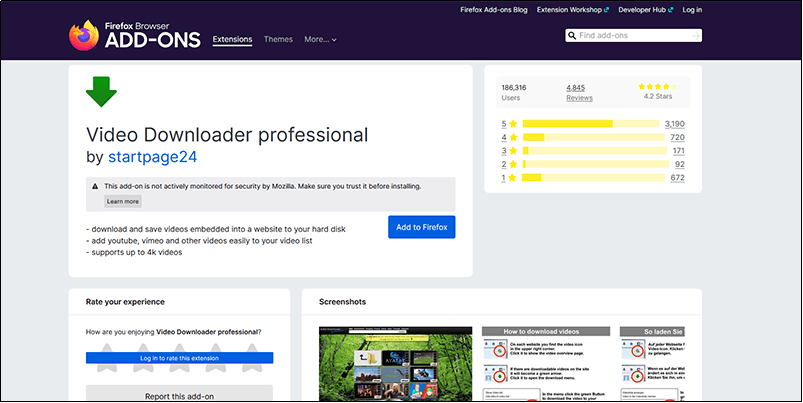Open the 720 four-star reviews count

678,137
